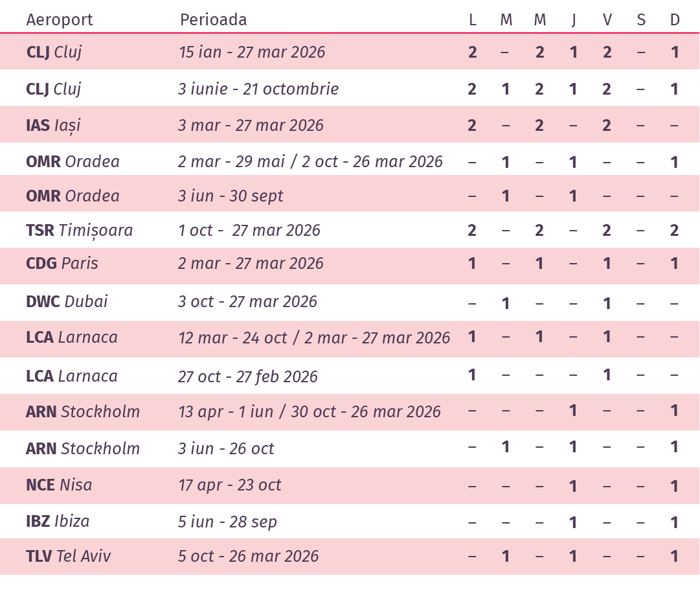Click the Perioada column header

click(x=214, y=19)
